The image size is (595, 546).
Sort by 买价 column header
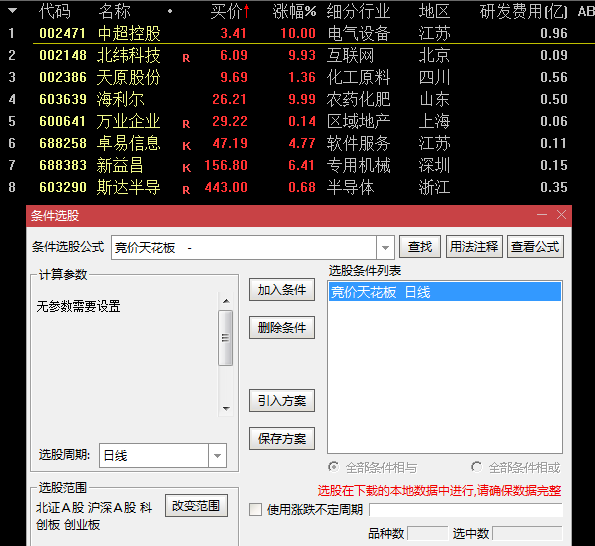(x=226, y=11)
